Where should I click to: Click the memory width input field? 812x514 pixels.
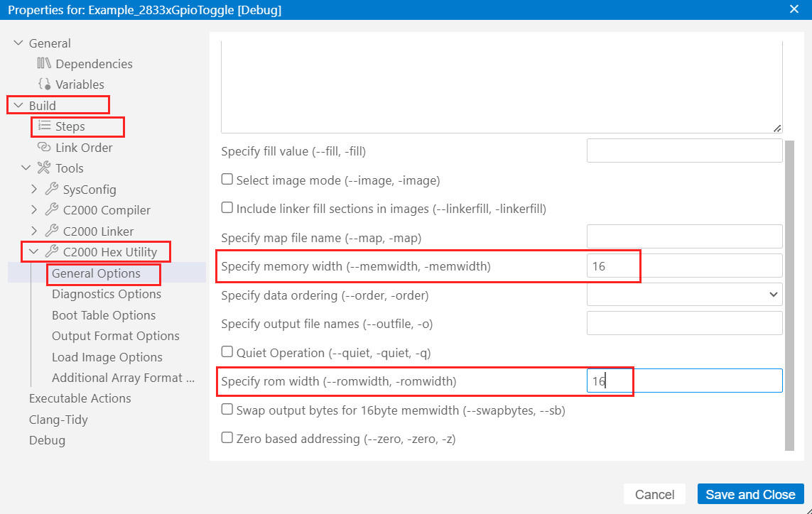(x=684, y=266)
